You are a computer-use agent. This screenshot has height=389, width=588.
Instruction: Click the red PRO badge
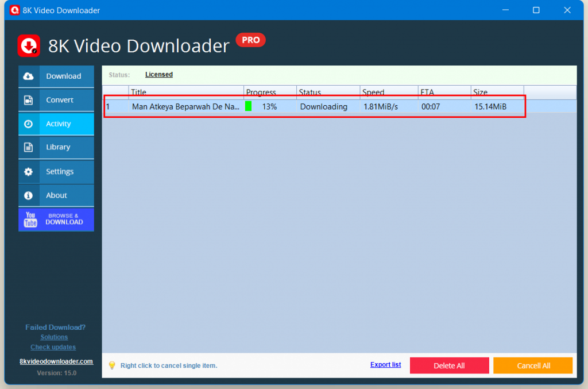coord(250,40)
